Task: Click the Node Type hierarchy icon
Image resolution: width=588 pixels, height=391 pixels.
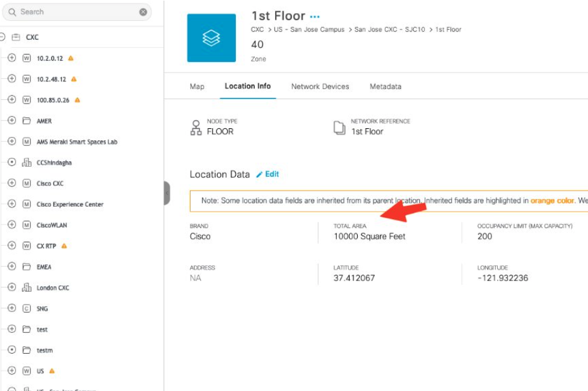Action: [196, 127]
